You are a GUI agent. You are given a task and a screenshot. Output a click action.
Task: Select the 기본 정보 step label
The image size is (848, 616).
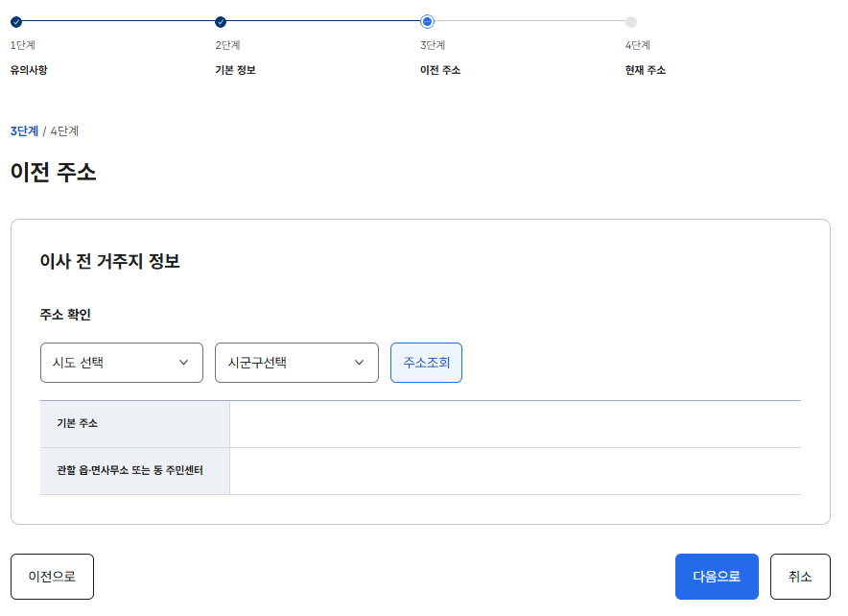tap(235, 70)
